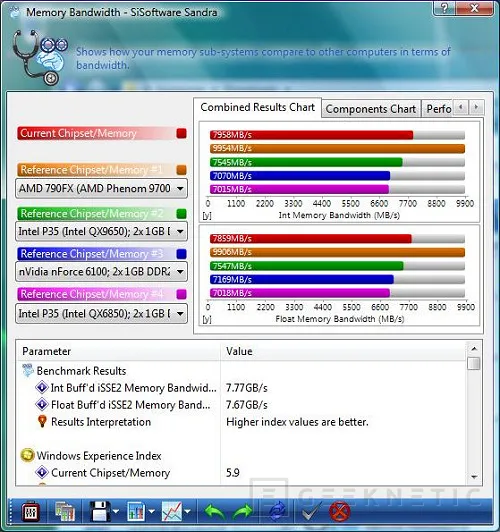Click the Int Buff'd iSSE2 diamond icon
This screenshot has height=532, width=500.
(x=42, y=387)
